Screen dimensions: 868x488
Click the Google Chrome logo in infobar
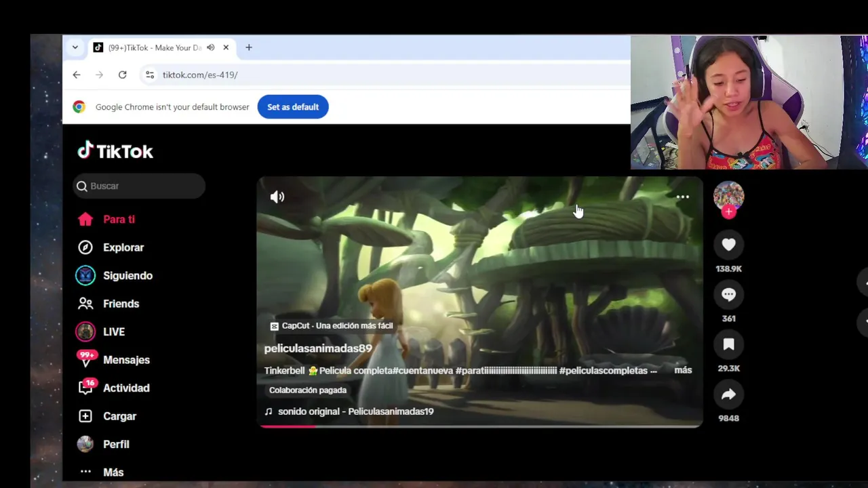coord(79,107)
